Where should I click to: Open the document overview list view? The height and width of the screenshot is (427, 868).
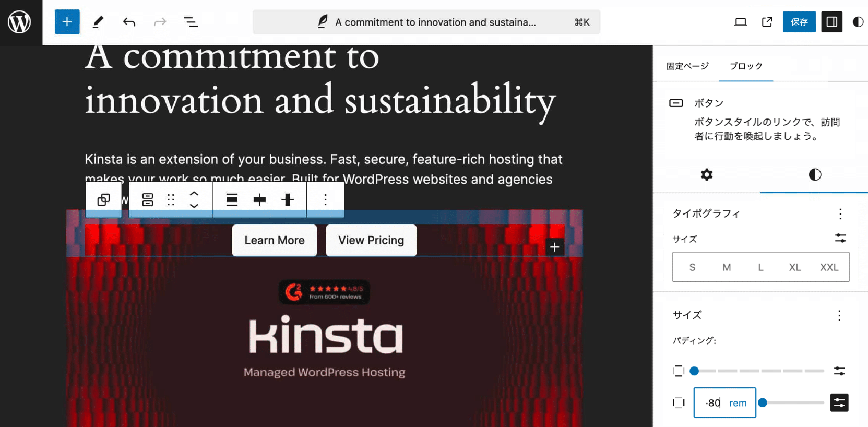pyautogui.click(x=191, y=22)
